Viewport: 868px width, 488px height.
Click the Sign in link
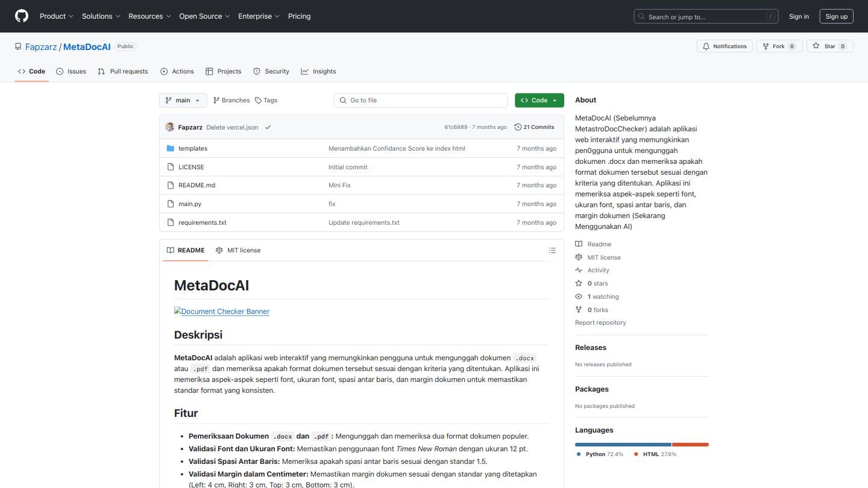click(799, 16)
